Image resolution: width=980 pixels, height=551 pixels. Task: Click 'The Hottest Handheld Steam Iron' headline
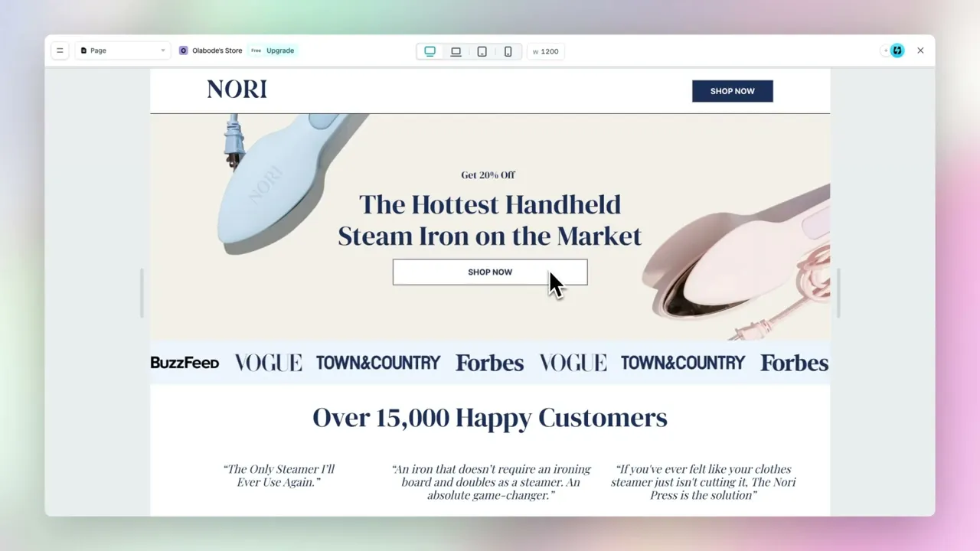[x=490, y=220]
